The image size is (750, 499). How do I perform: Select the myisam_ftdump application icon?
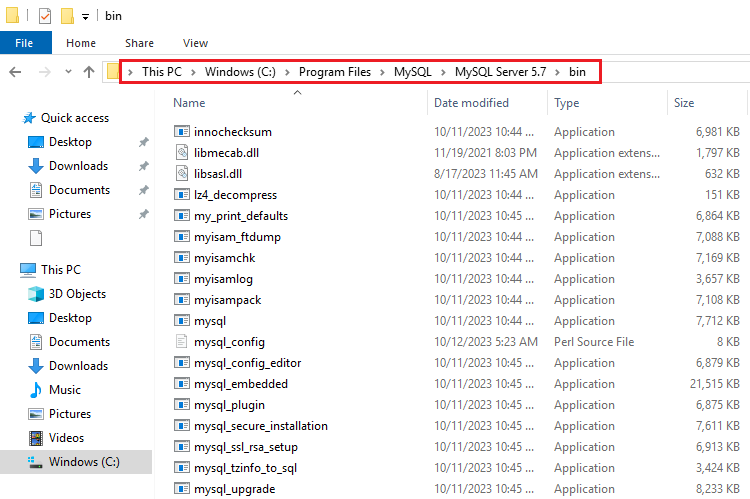point(182,237)
